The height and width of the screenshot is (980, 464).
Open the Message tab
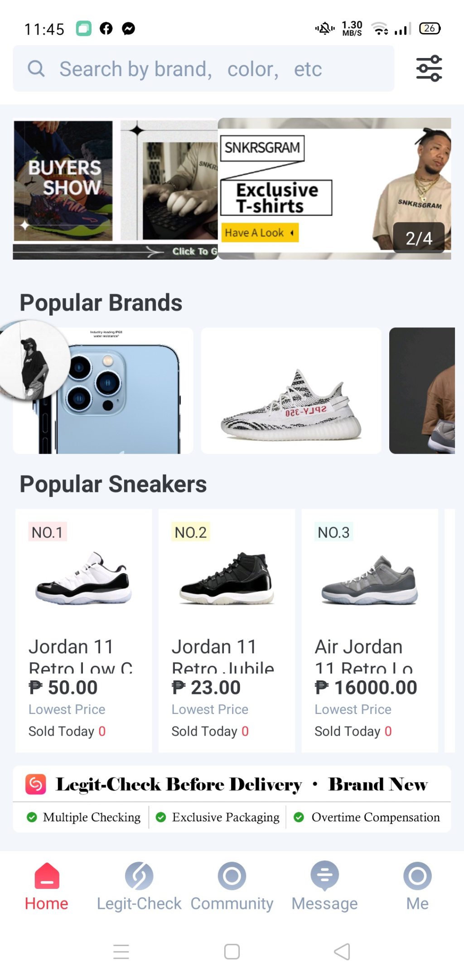click(x=324, y=886)
